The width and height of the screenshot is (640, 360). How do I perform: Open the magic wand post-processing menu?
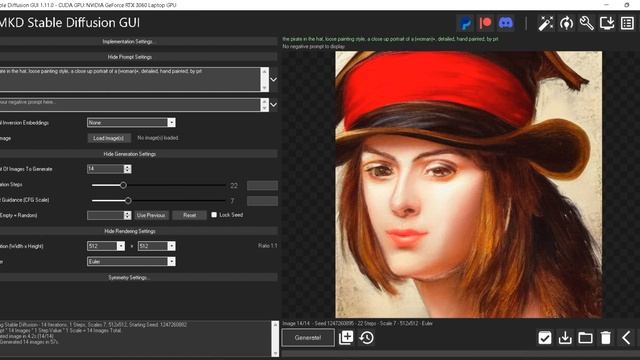coord(545,23)
